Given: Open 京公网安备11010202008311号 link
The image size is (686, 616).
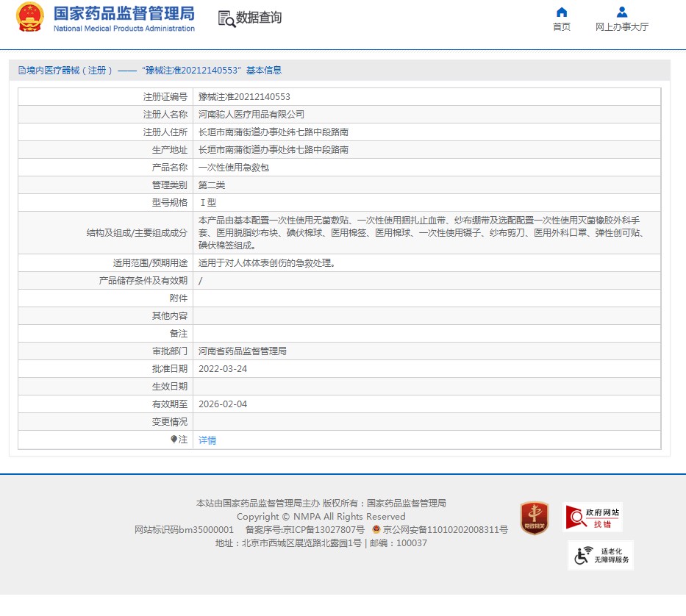Looking at the screenshot, I should (446, 529).
